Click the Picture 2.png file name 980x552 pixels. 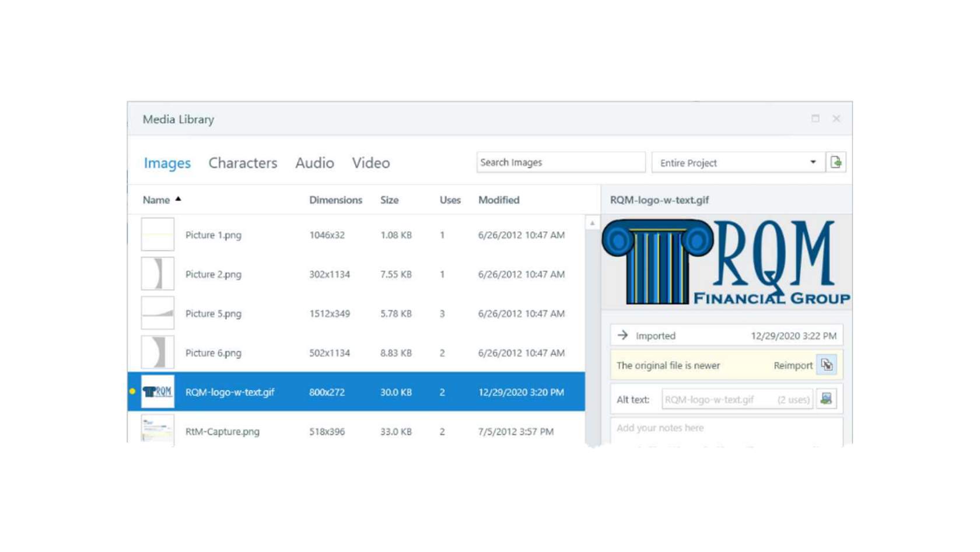click(213, 274)
